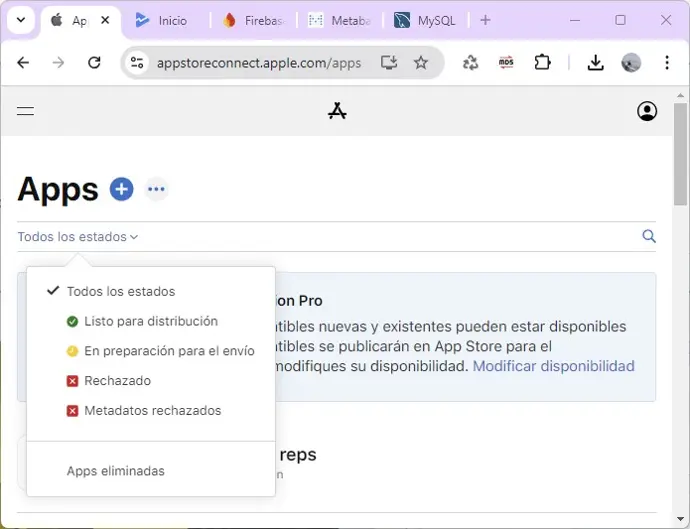The image size is (690, 529).
Task: Open Chrome three-dot menu
Action: pyautogui.click(x=667, y=63)
